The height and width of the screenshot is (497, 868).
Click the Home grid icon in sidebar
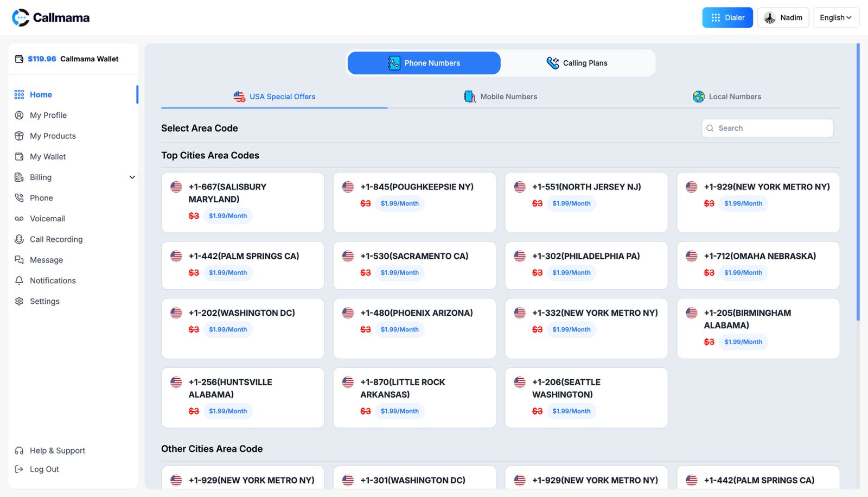pyautogui.click(x=19, y=94)
